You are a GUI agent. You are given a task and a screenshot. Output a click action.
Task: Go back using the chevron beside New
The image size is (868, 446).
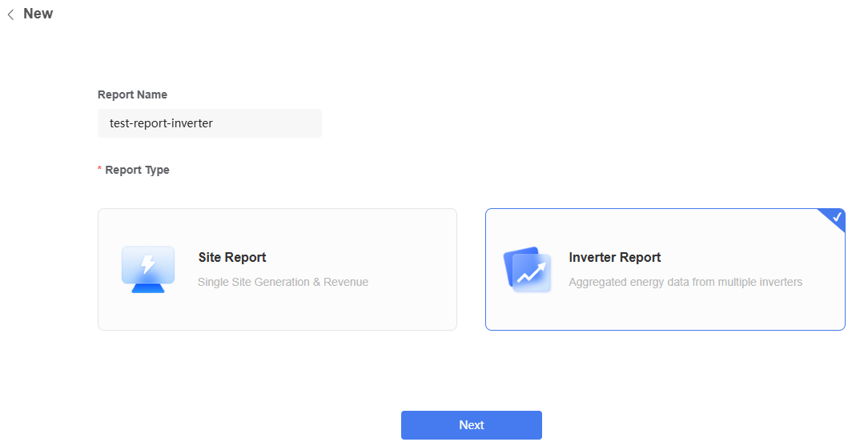[x=10, y=14]
